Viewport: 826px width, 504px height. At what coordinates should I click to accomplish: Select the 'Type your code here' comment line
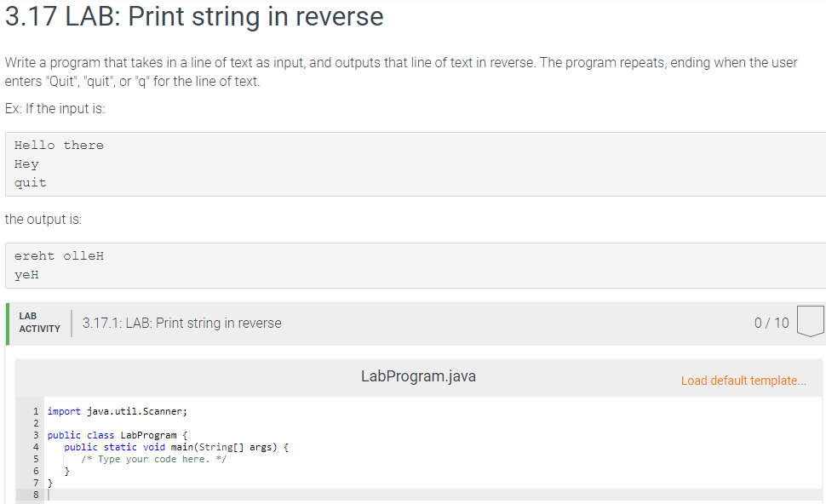point(153,459)
